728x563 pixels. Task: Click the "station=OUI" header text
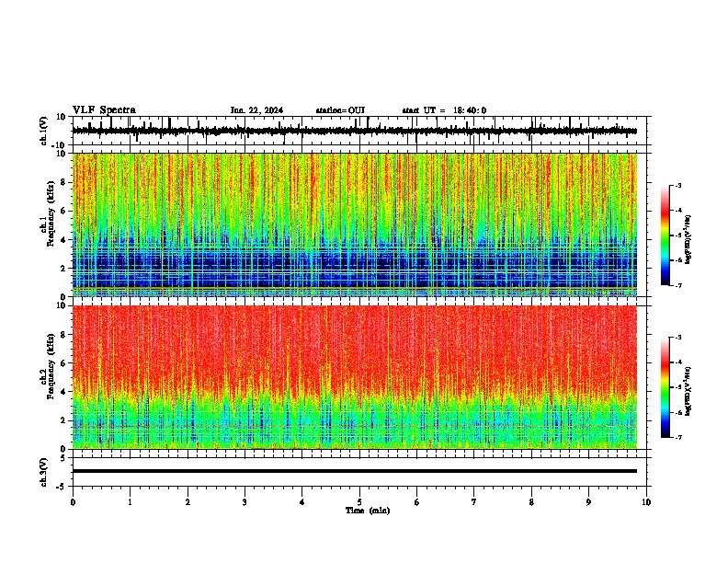[x=340, y=110]
